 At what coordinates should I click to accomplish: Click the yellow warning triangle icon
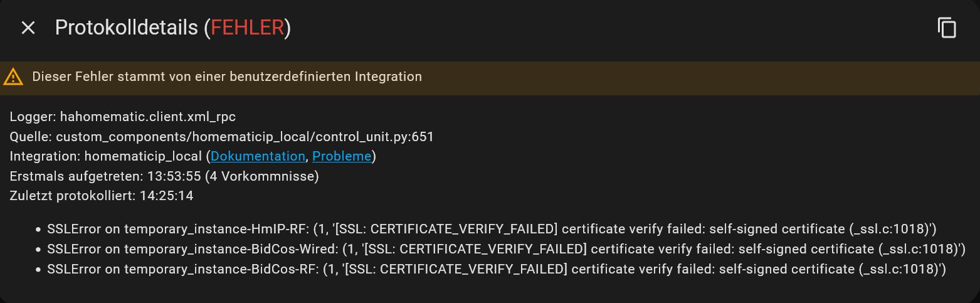point(13,77)
